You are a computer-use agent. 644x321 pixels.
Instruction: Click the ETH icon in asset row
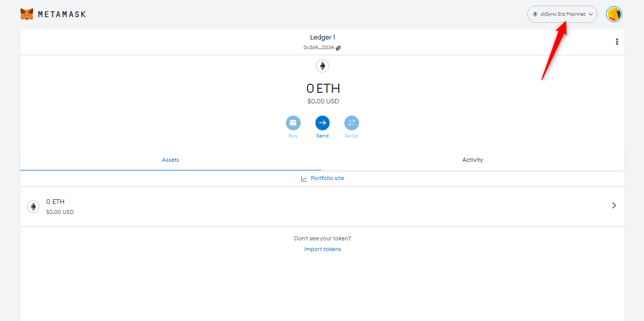34,206
